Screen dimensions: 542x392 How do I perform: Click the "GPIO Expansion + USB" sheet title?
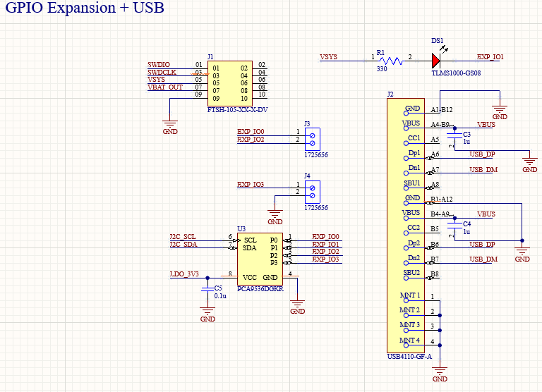click(x=85, y=8)
